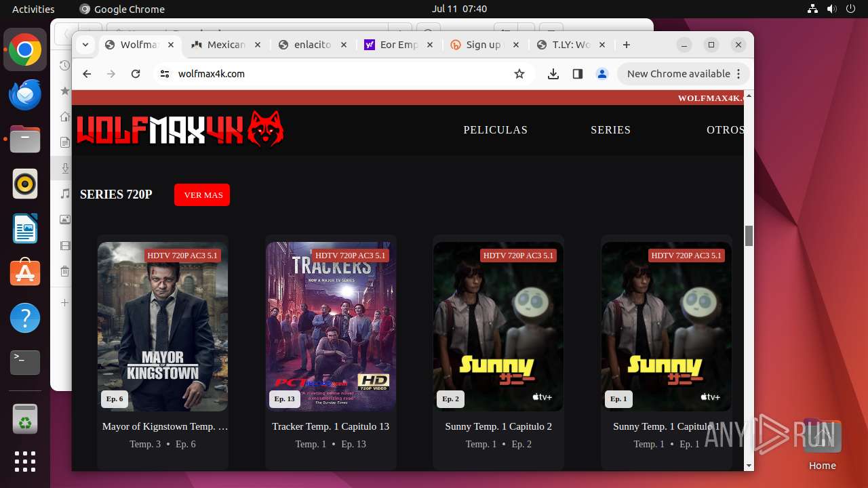868x488 pixels.
Task: Show Applications grid in dock
Action: coord(25,462)
